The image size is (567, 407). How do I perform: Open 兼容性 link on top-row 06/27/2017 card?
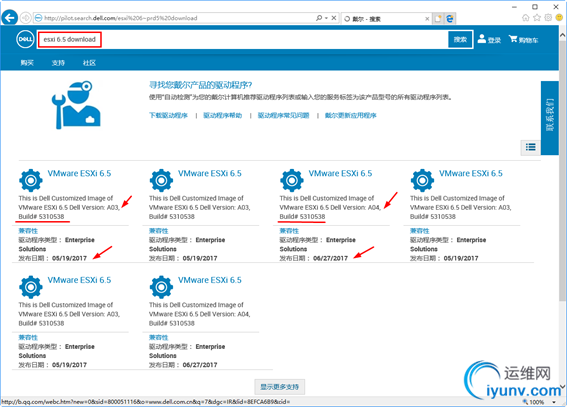[x=289, y=231]
